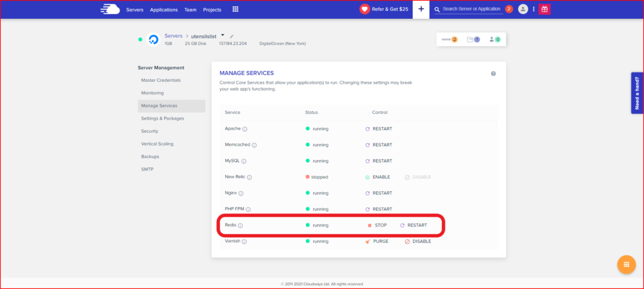The width and height of the screenshot is (644, 289).
Task: Click the Cloudways cloud logo
Action: coord(110,9)
